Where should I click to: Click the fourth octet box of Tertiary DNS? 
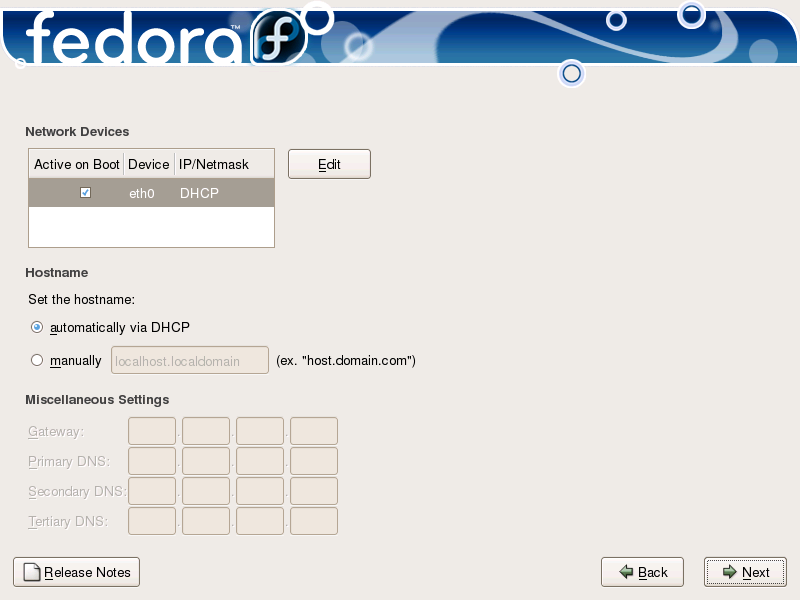(x=314, y=521)
